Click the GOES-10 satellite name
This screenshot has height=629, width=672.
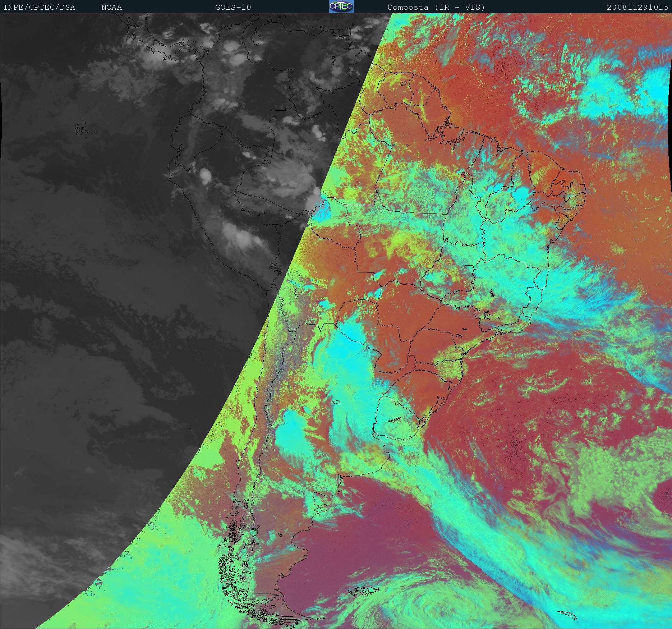pos(233,7)
